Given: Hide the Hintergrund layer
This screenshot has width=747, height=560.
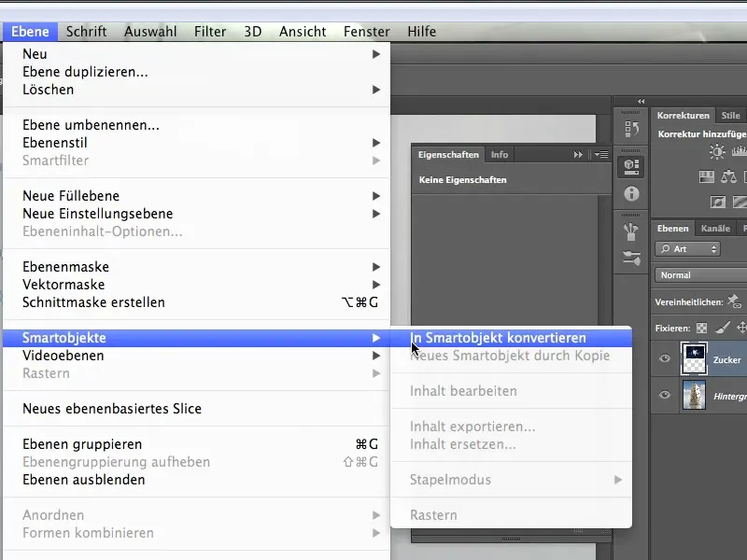Looking at the screenshot, I should pos(665,395).
